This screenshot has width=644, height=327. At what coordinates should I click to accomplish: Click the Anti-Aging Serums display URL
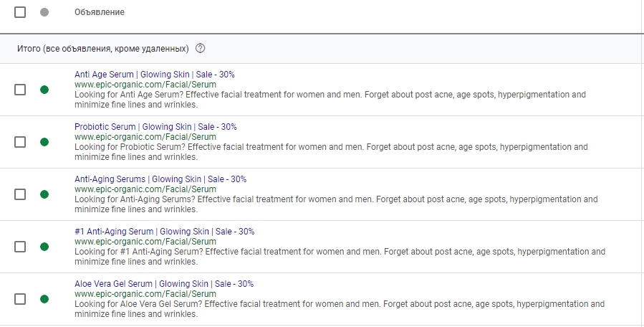coord(145,189)
